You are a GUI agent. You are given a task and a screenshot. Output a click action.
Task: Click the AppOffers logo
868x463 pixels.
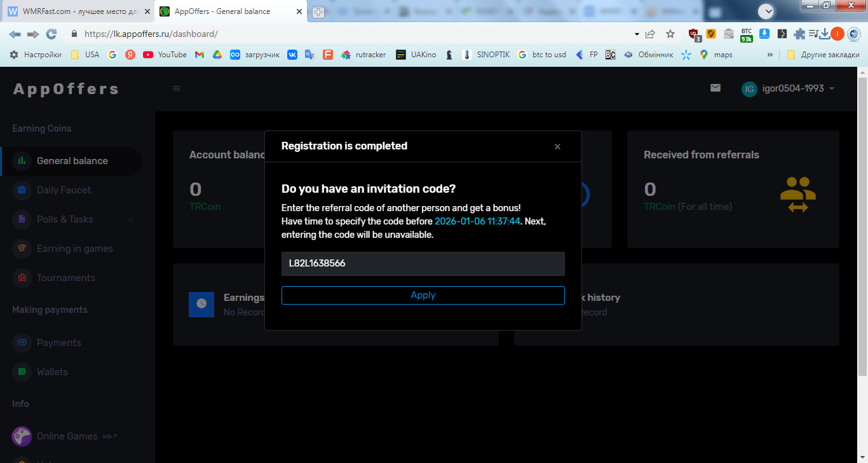click(66, 89)
